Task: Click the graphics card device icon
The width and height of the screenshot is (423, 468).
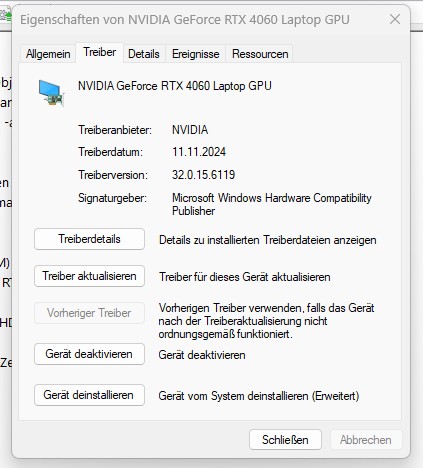Action: click(51, 93)
